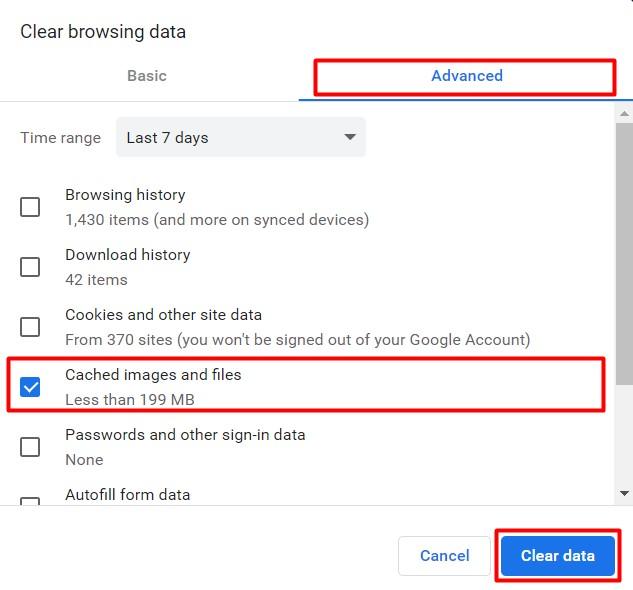Click the vertical scrollbar thumb

pos(624,250)
